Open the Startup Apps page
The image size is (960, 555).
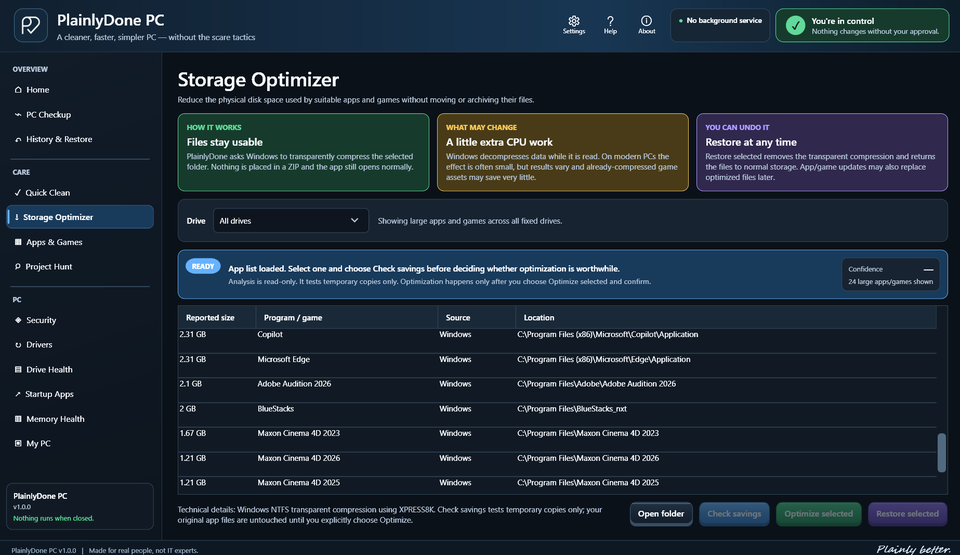click(80, 394)
